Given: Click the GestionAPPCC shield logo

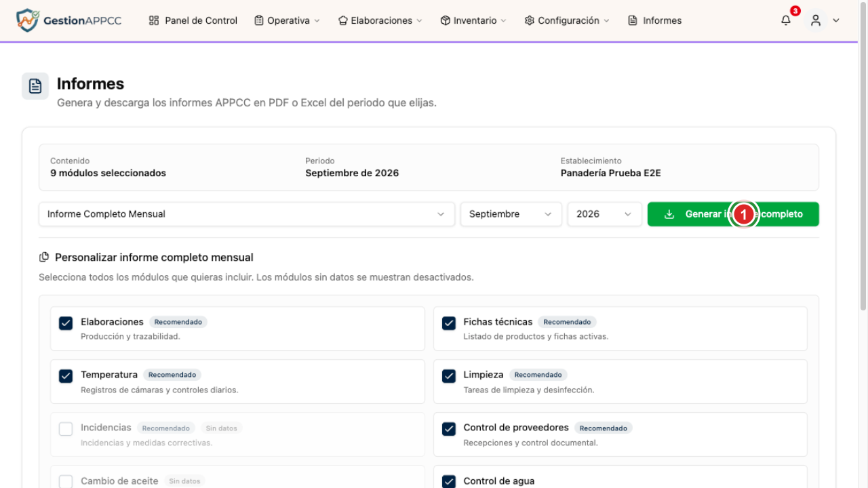Looking at the screenshot, I should (28, 20).
